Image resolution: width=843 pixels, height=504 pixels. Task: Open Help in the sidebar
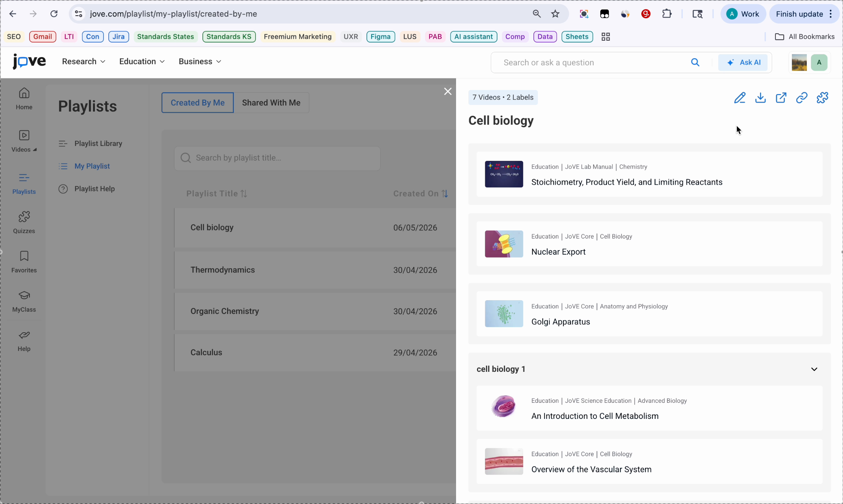pyautogui.click(x=24, y=341)
